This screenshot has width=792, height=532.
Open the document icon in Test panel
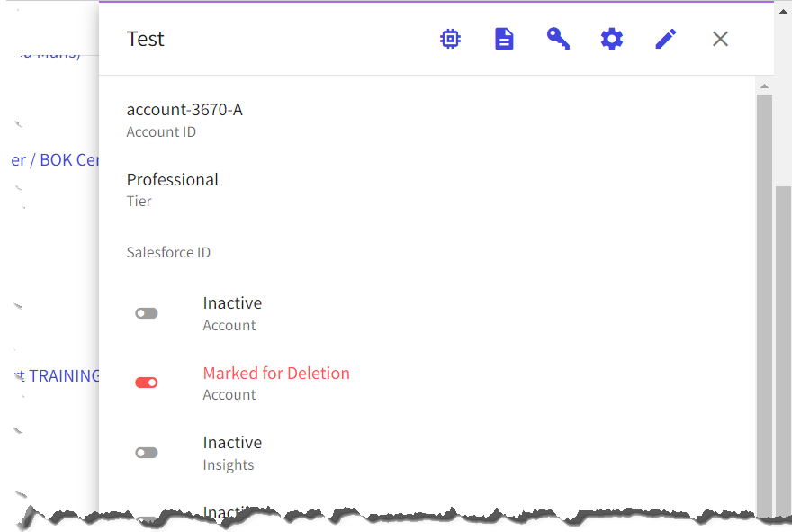504,39
